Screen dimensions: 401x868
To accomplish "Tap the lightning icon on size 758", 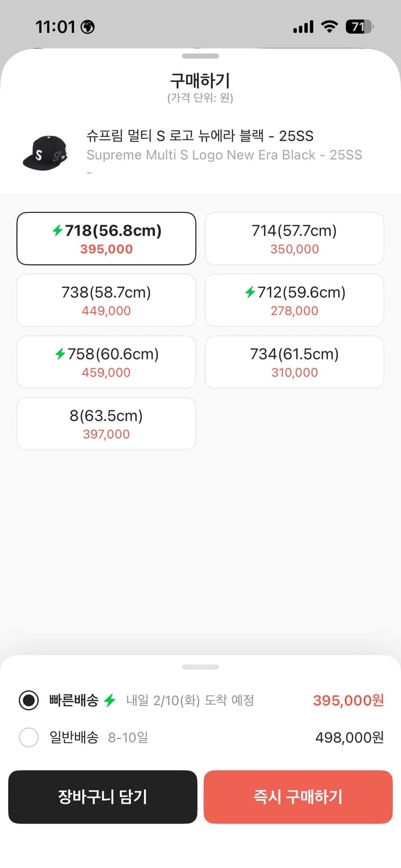I will click(60, 354).
